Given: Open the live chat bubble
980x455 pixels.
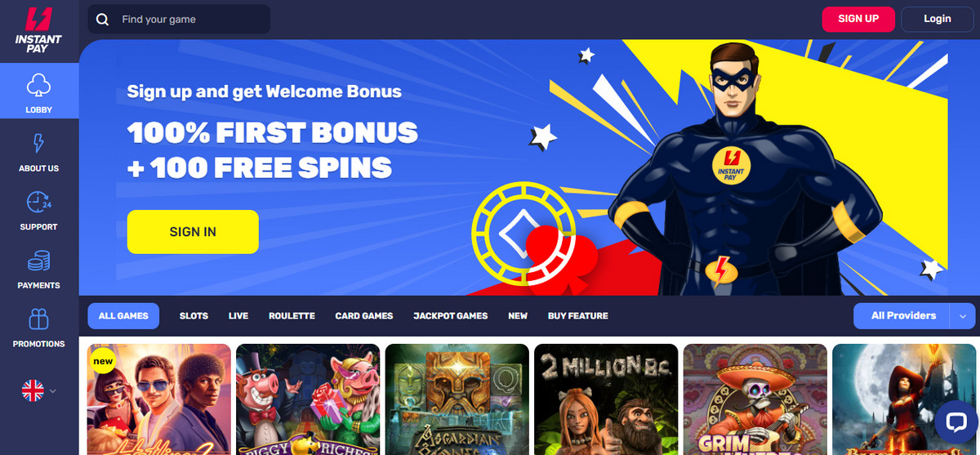Looking at the screenshot, I should (x=955, y=422).
